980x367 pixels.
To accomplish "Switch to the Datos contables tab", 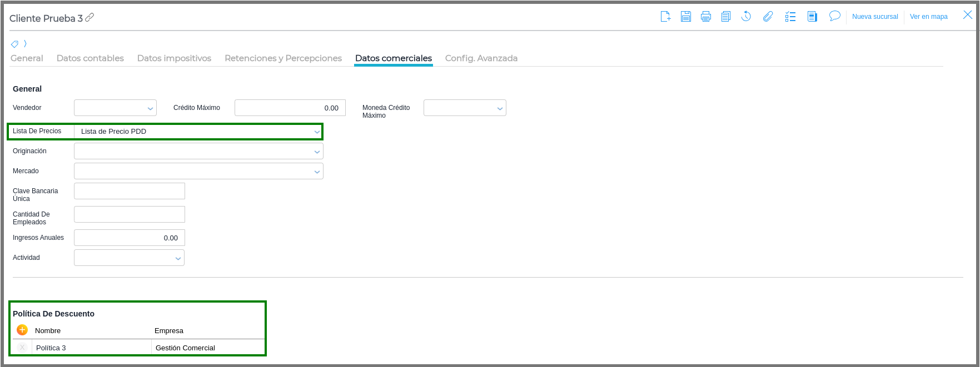I will pyautogui.click(x=90, y=58).
